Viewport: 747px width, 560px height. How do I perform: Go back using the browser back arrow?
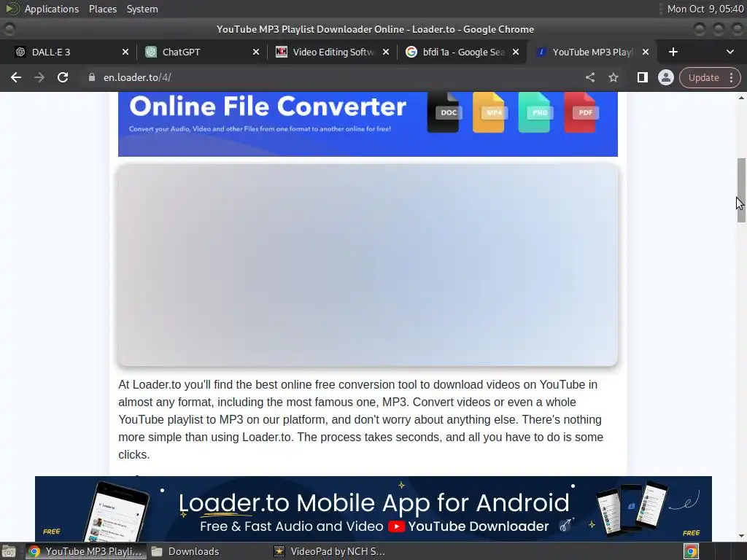(16, 77)
